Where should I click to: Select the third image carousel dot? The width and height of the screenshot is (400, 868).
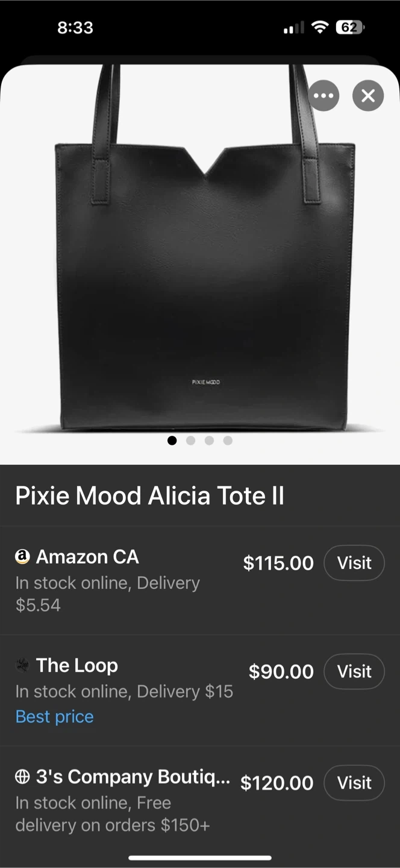[x=209, y=441]
